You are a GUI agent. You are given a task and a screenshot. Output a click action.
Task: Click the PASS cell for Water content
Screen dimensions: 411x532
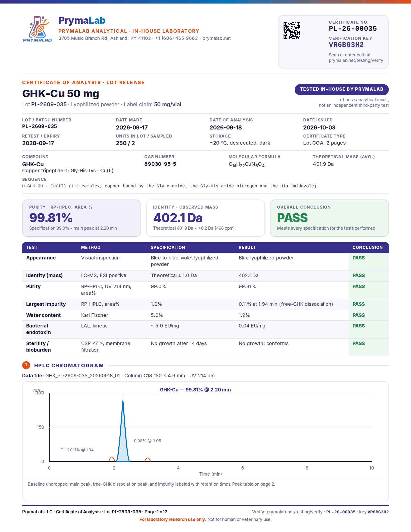tap(358, 315)
